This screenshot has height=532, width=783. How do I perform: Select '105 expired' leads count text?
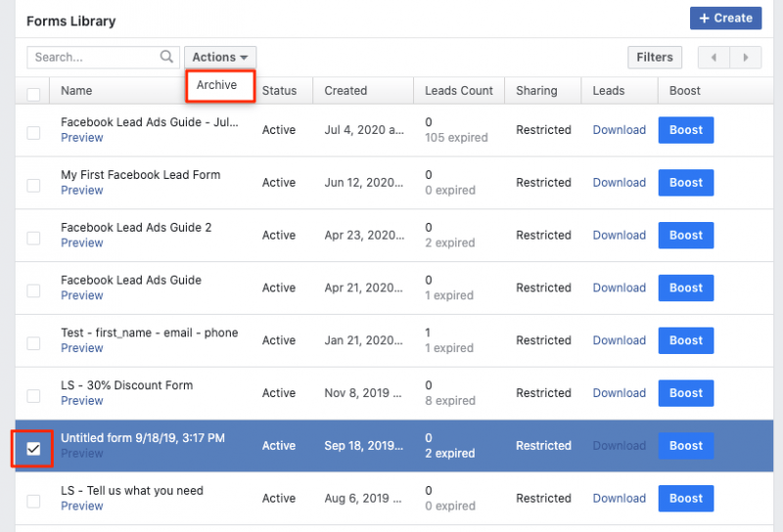456,138
